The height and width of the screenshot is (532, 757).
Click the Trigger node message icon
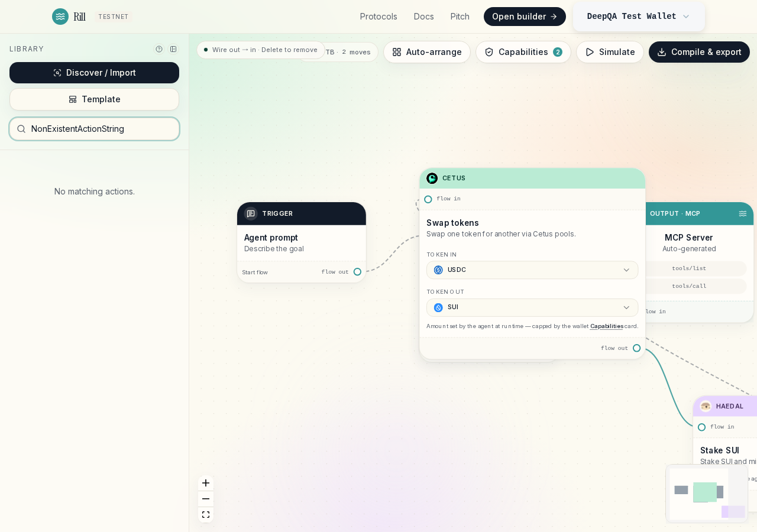click(251, 213)
